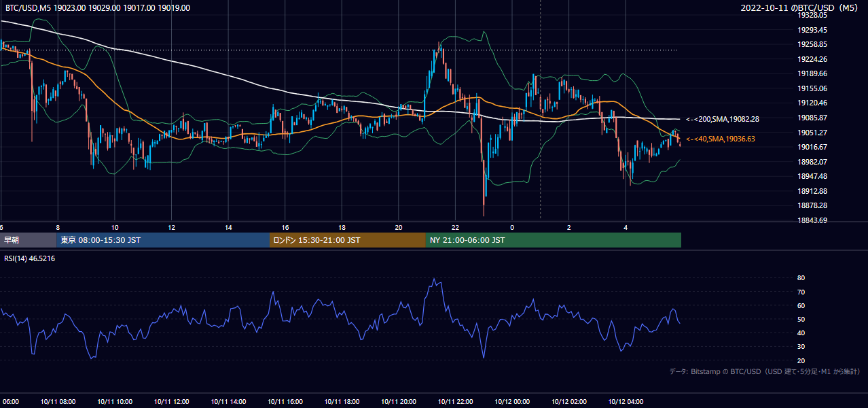Click price axis value 19224.26

812,59
